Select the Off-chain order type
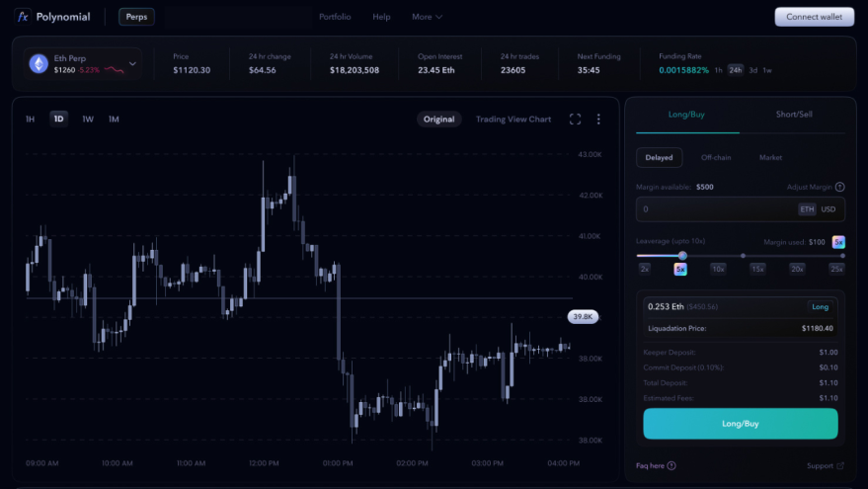 [x=716, y=158]
